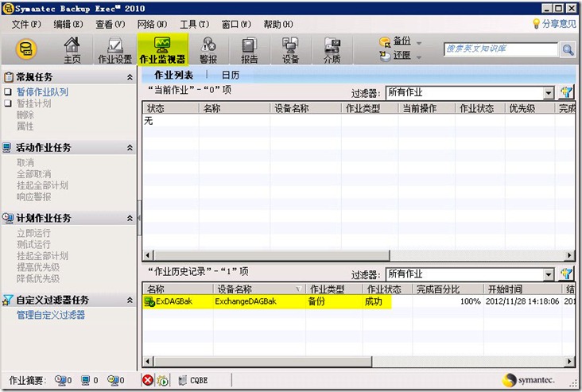This screenshot has height=392, width=582.
Task: Click the 作业状态 header in history list
Action: point(387,289)
